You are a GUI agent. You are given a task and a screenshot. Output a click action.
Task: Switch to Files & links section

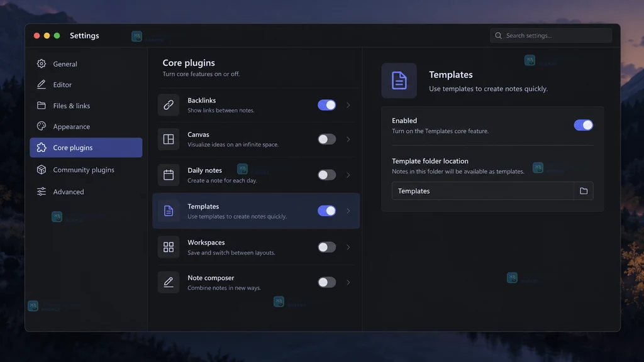tap(86, 106)
